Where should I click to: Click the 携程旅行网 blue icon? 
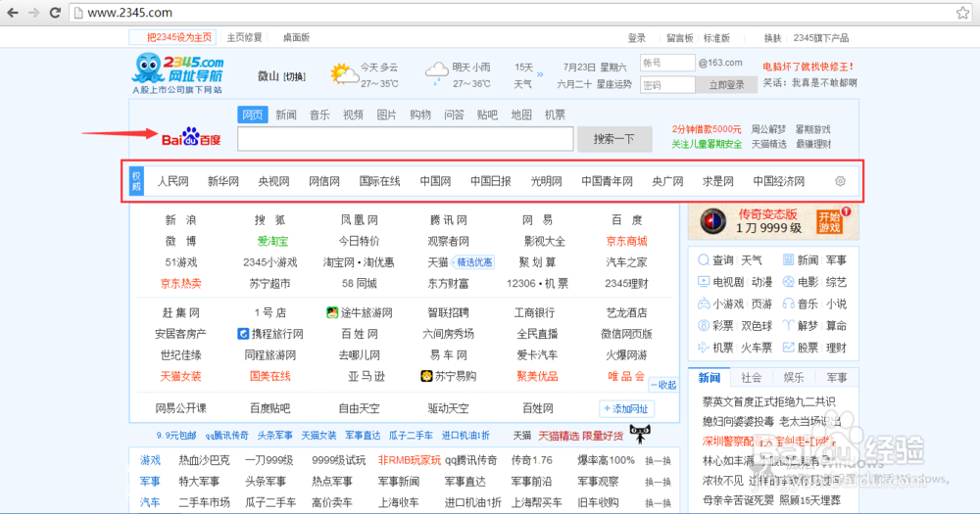pos(243,334)
